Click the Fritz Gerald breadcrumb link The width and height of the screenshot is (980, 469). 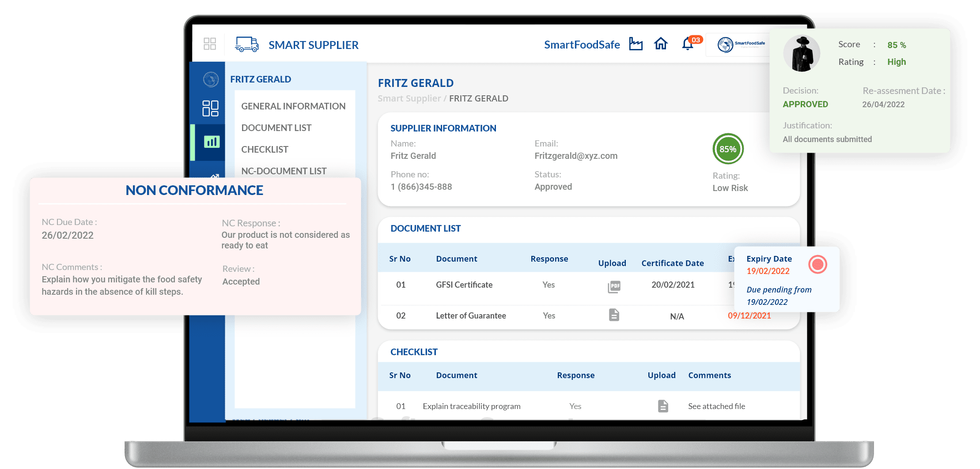click(x=479, y=98)
